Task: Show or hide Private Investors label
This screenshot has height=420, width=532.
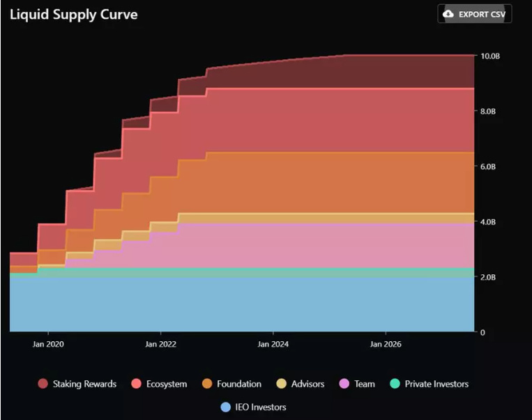Action: point(436,384)
